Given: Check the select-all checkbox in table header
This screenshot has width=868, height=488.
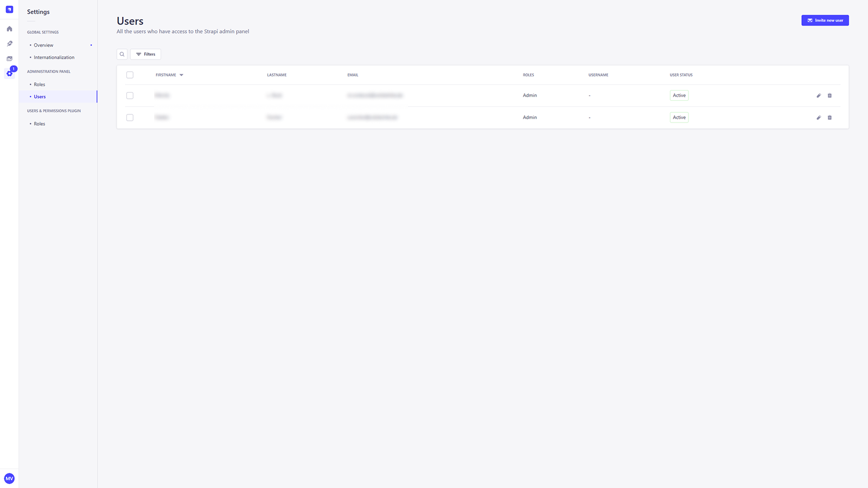Looking at the screenshot, I should (x=130, y=75).
